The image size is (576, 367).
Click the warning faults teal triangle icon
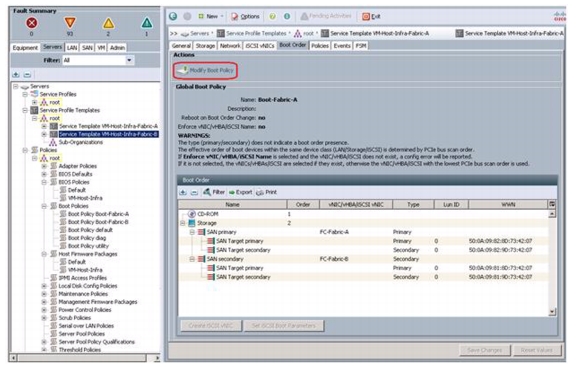point(147,23)
